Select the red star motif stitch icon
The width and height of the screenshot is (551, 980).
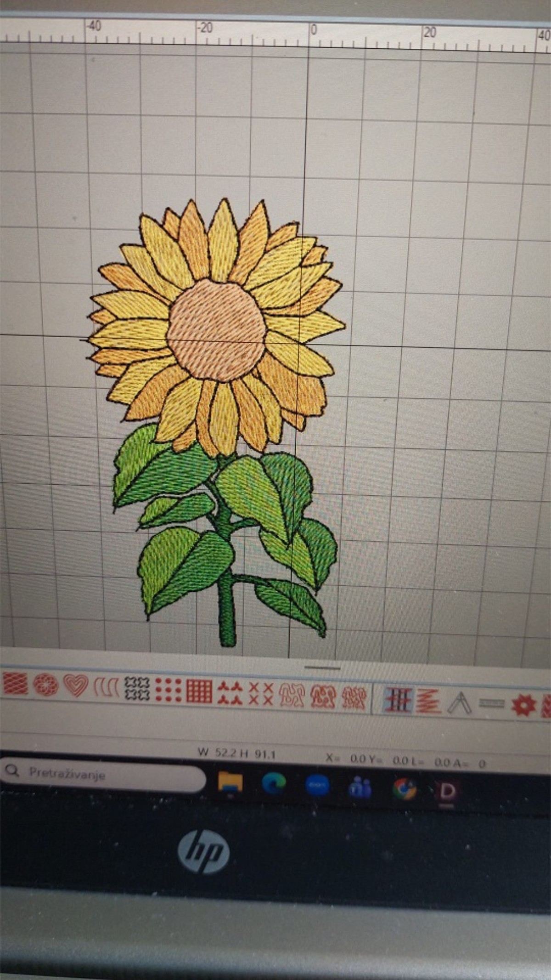point(523,705)
